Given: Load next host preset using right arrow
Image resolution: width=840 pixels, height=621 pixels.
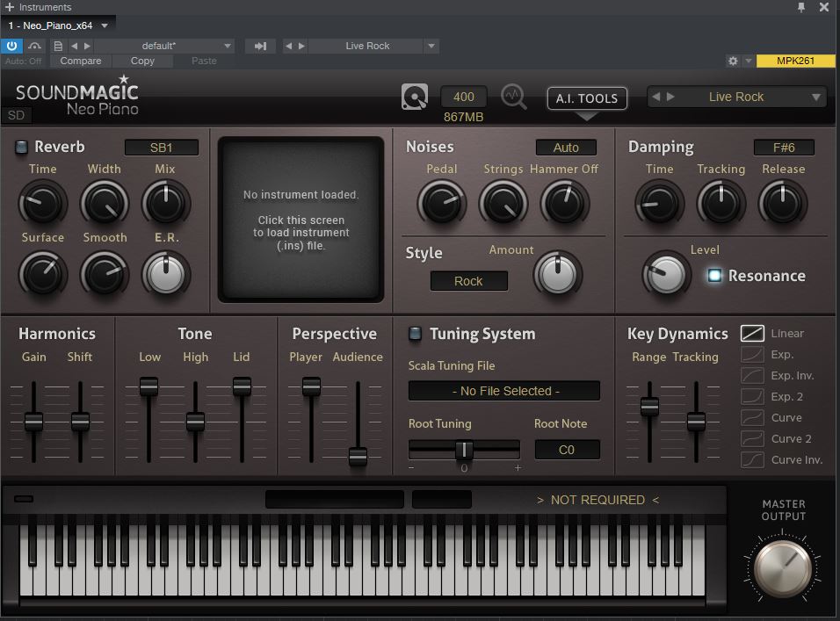Looking at the screenshot, I should [87, 46].
